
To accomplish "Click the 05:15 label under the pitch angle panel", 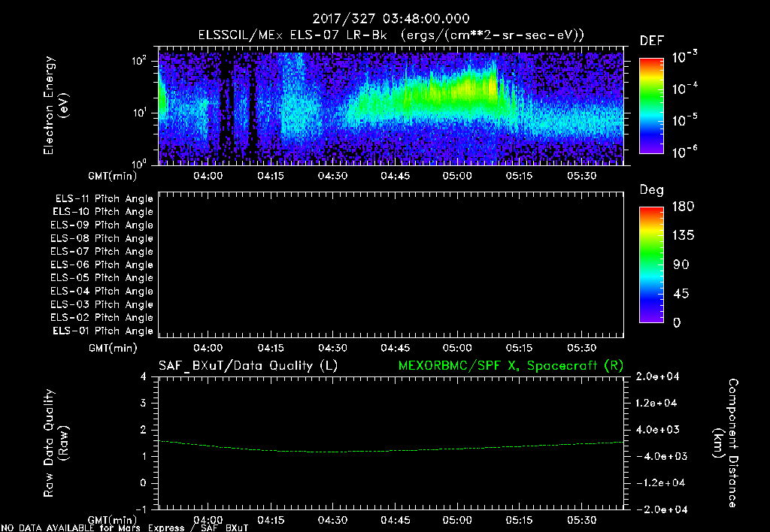I will tap(519, 348).
